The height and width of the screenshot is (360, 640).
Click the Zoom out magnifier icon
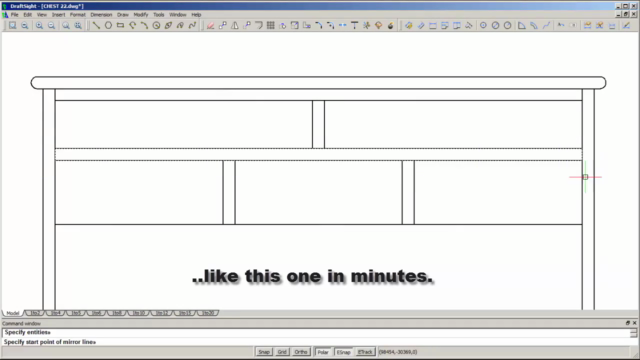(51, 25)
